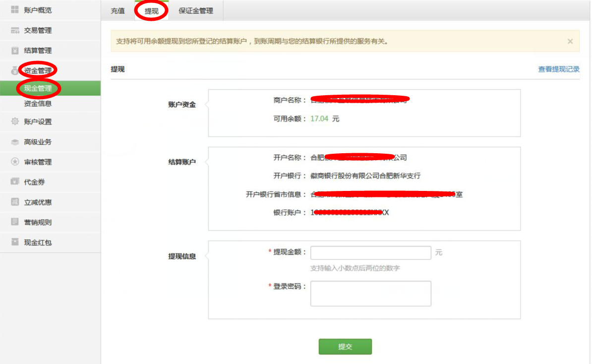
Task: Click the 账户概览 grid icon
Action: pyautogui.click(x=15, y=10)
